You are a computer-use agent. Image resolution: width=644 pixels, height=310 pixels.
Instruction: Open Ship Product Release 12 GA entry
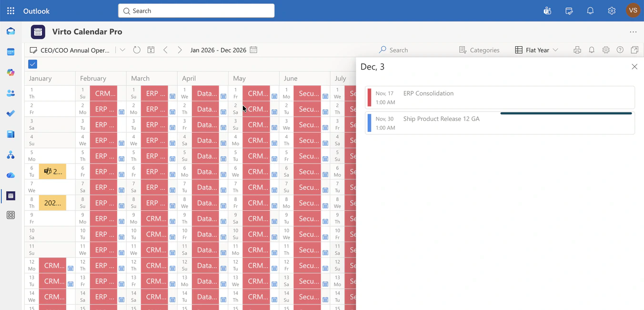pos(500,123)
